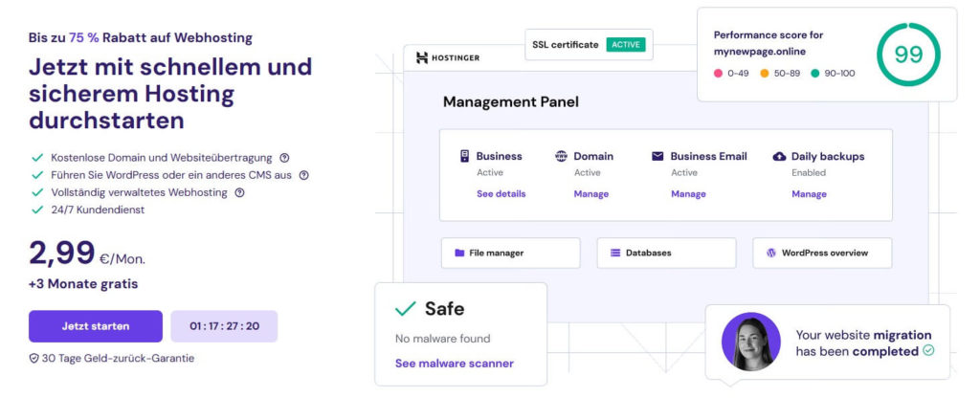Open See details link under Business
The image size is (980, 420).
tap(501, 194)
